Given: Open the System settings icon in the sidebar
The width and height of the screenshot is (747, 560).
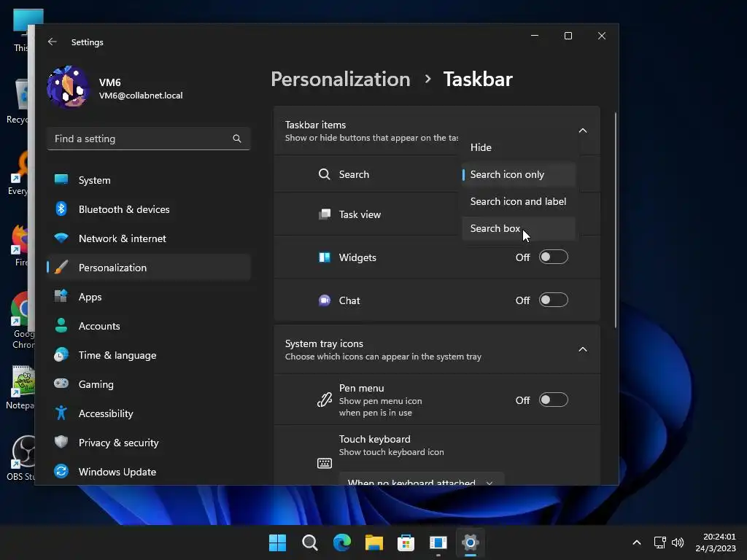Looking at the screenshot, I should [x=61, y=179].
